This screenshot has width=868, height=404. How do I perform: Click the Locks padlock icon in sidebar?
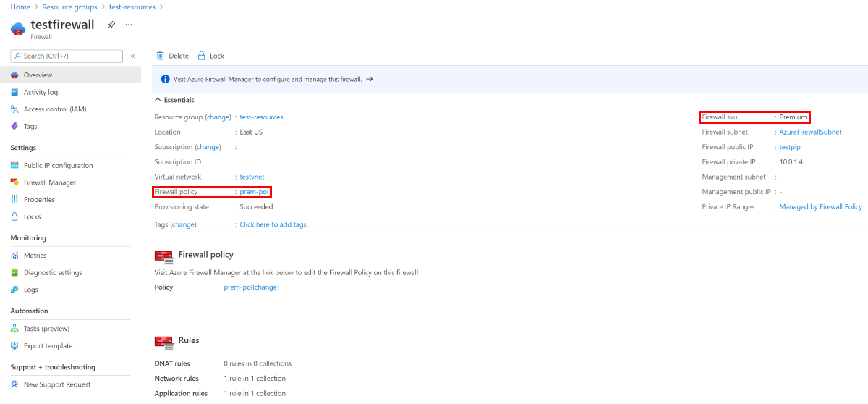click(x=14, y=216)
